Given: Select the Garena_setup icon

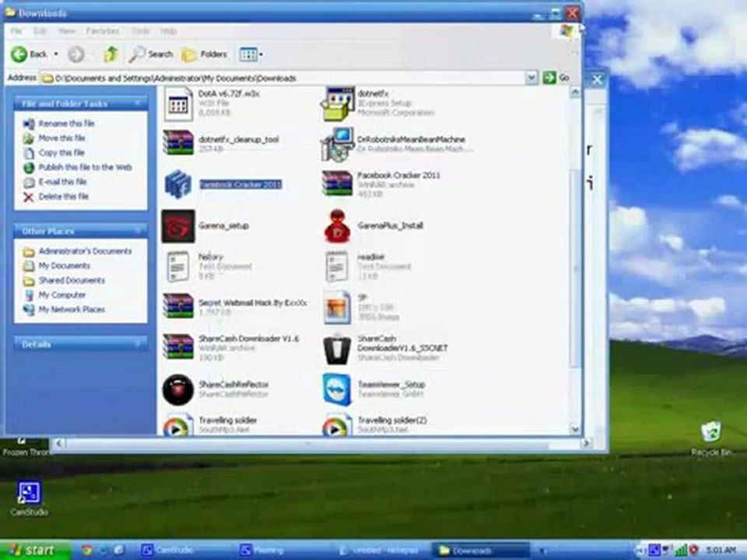Looking at the screenshot, I should [x=178, y=226].
